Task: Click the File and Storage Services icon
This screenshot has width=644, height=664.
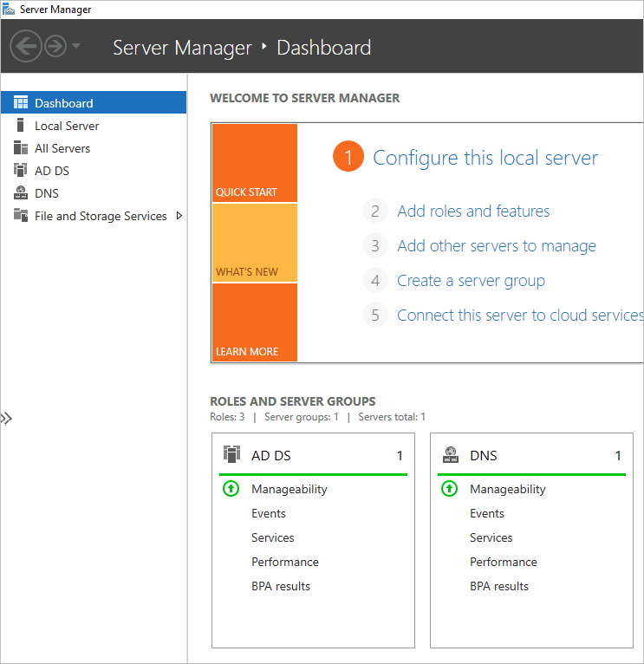Action: [21, 215]
